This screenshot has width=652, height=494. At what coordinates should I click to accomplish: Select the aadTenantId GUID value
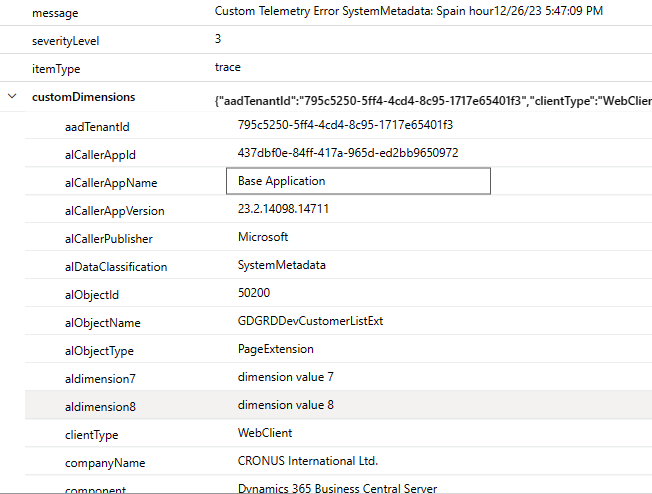(x=345, y=125)
